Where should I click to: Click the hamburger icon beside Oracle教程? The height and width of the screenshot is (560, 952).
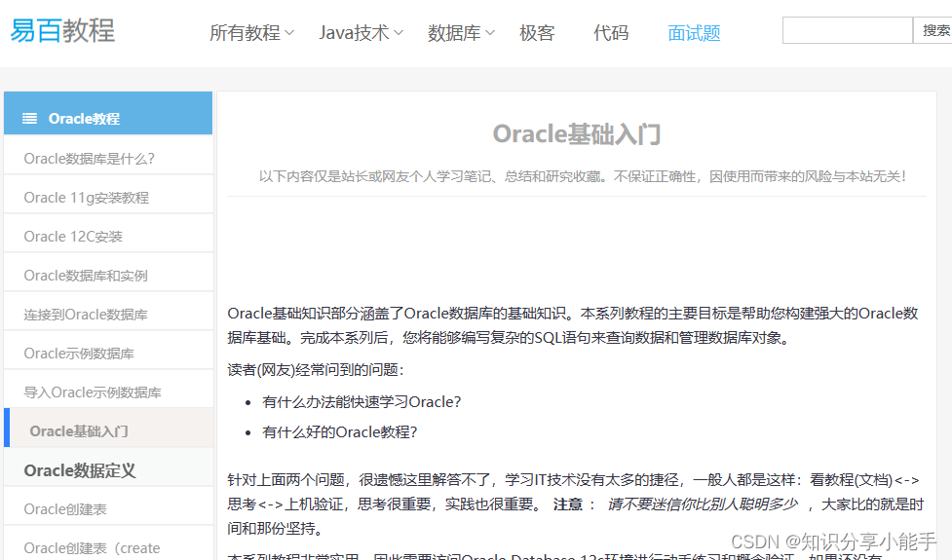point(30,118)
